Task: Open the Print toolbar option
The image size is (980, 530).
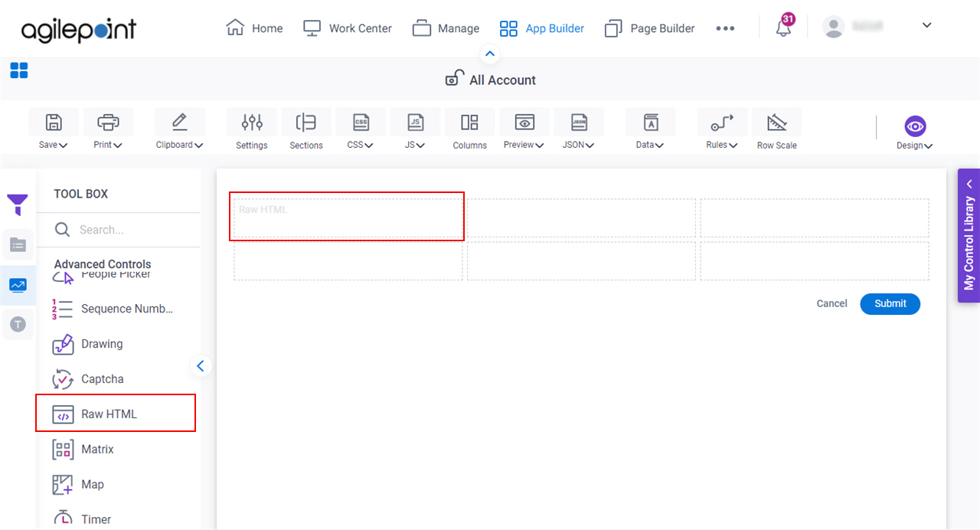Action: pos(108,129)
